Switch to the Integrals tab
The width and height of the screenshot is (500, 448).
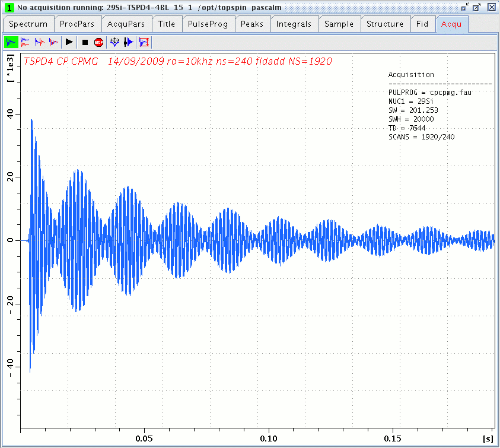pos(294,24)
